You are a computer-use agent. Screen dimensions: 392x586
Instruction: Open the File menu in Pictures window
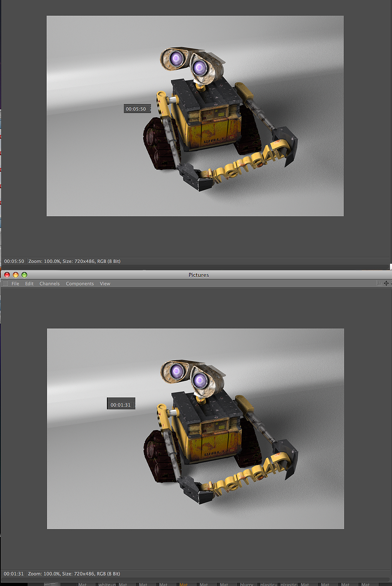(15, 284)
